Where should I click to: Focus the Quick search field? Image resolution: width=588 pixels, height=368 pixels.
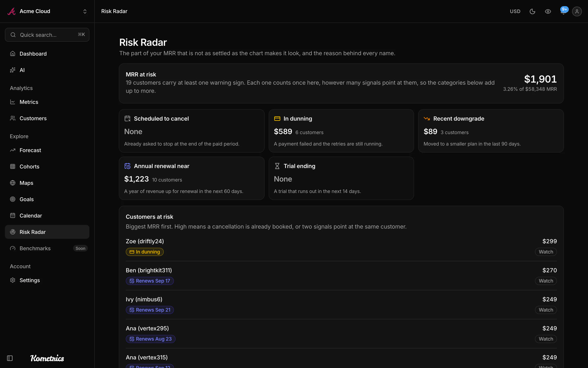(x=47, y=35)
